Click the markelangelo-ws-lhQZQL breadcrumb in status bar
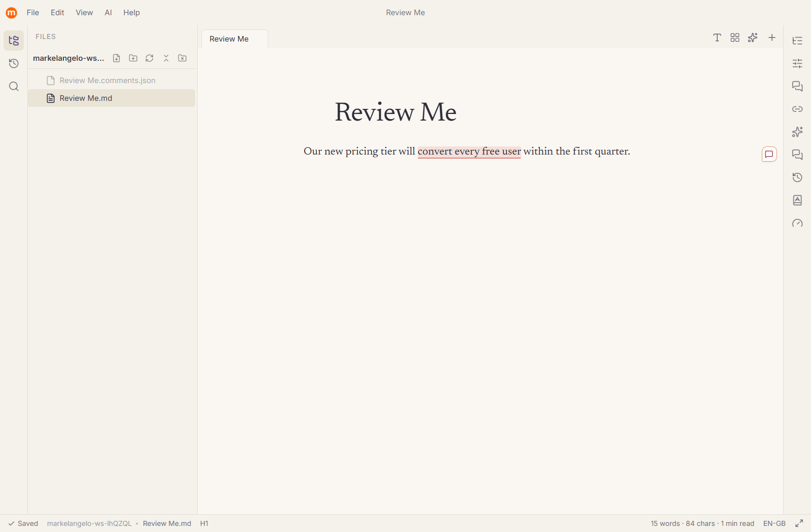Screen dimensions: 811x532 (89, 523)
